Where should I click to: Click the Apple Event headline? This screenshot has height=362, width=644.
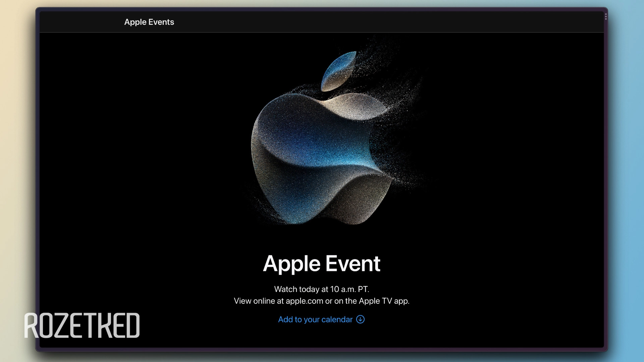pos(321,263)
